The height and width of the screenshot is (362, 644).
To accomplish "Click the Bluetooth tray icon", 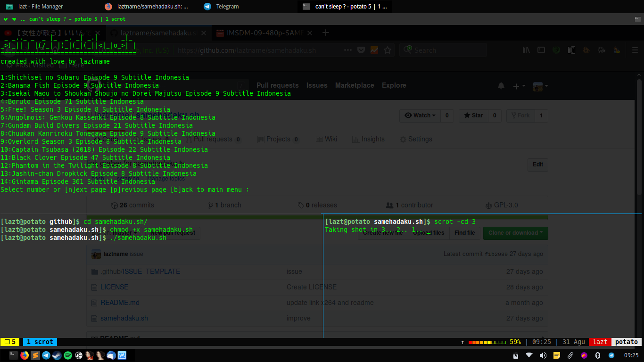I will coord(598,355).
